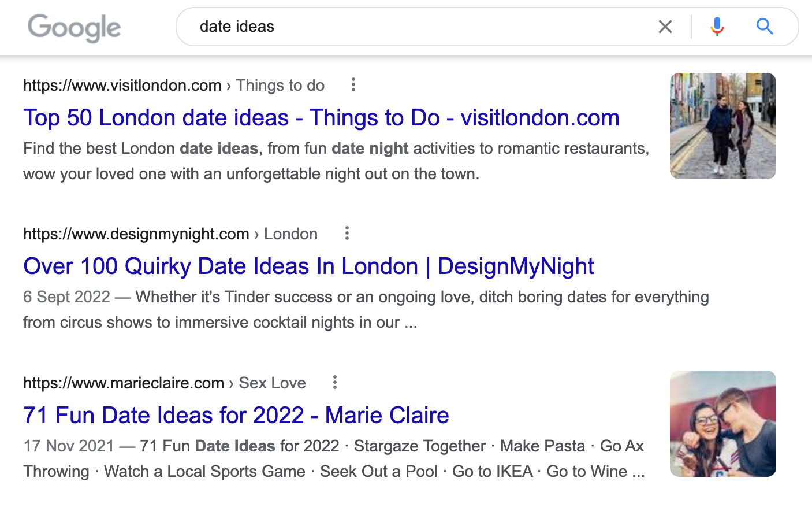The height and width of the screenshot is (511, 812).
Task: Open the three-dot menu on the visitlondon.com result
Action: 353,84
